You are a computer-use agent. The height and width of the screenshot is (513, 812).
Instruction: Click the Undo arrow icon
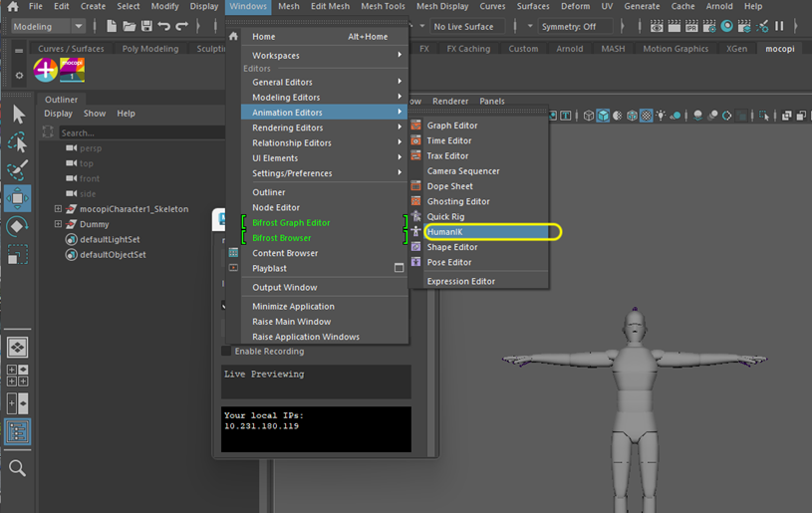pyautogui.click(x=164, y=27)
